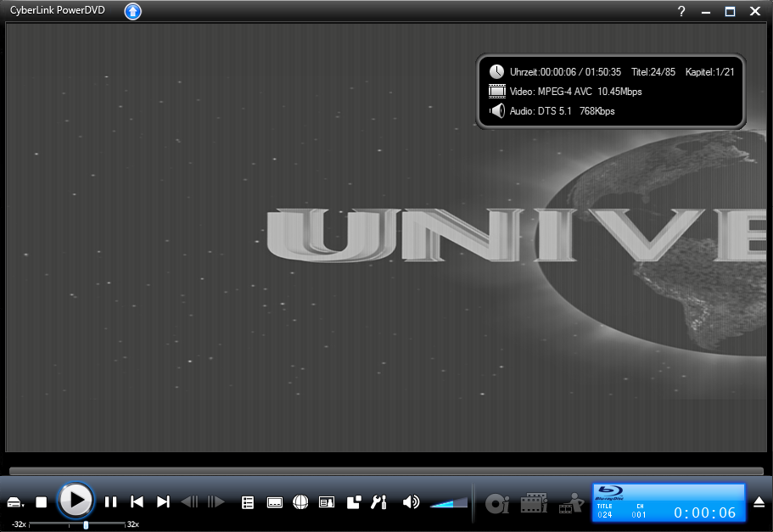Stop the movie playback
The height and width of the screenshot is (532, 773).
42,502
